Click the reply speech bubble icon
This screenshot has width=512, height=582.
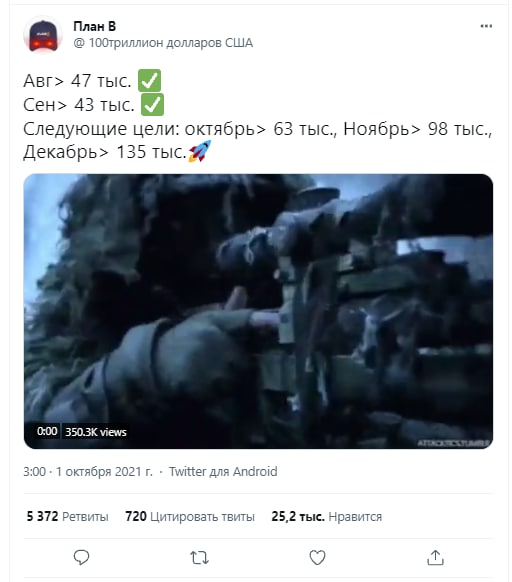coord(81,558)
